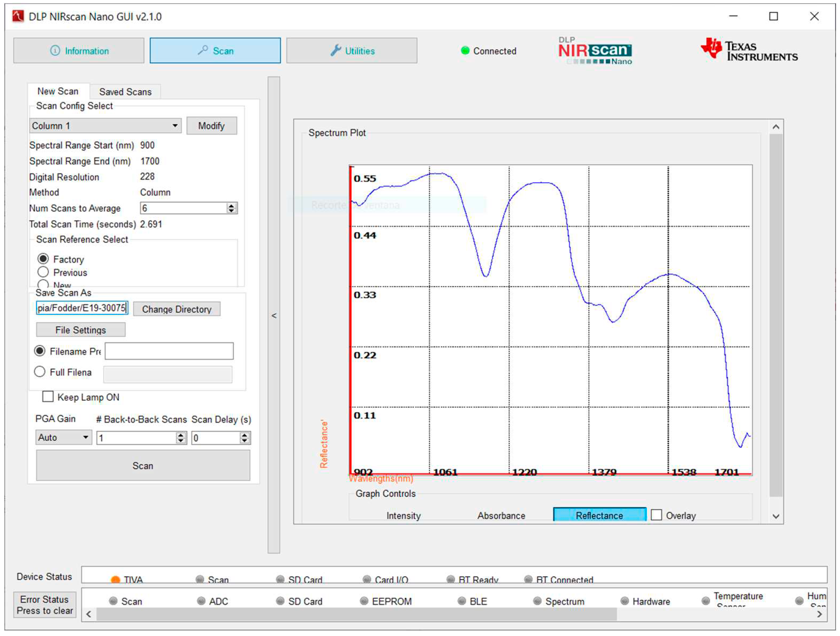Click the bottom horizontal scrollbar thumb
Viewport: 840px width, 636px height.
[356, 614]
